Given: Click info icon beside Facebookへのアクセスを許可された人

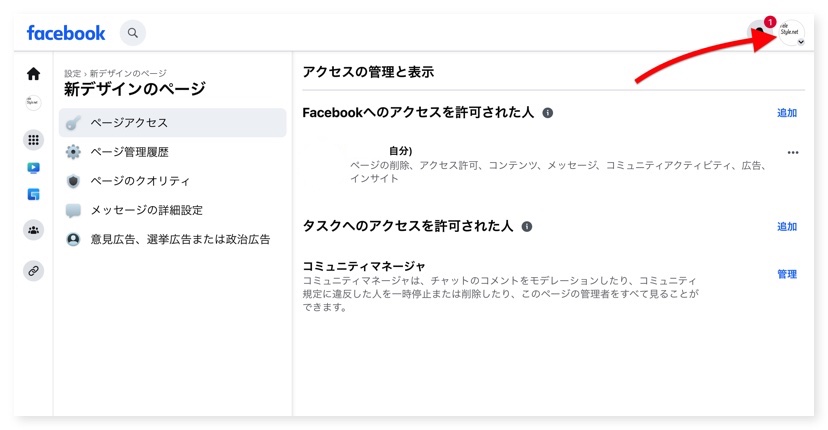Looking at the screenshot, I should (548, 113).
